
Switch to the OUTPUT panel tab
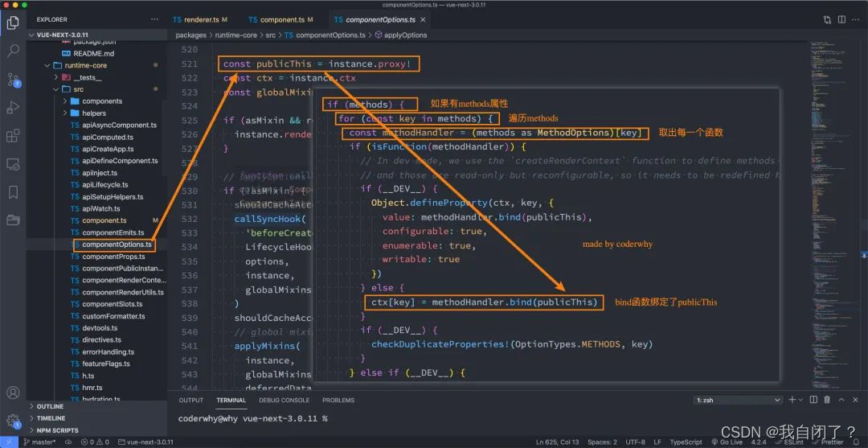(191, 400)
